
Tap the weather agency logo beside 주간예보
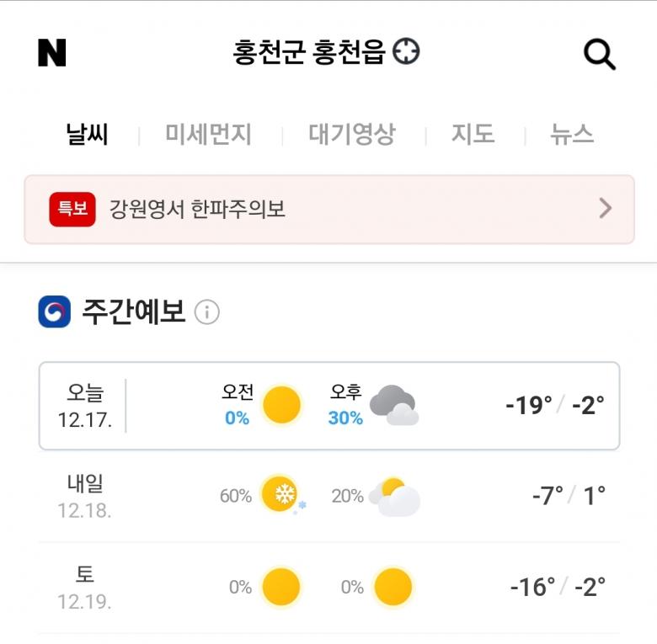pyautogui.click(x=55, y=312)
